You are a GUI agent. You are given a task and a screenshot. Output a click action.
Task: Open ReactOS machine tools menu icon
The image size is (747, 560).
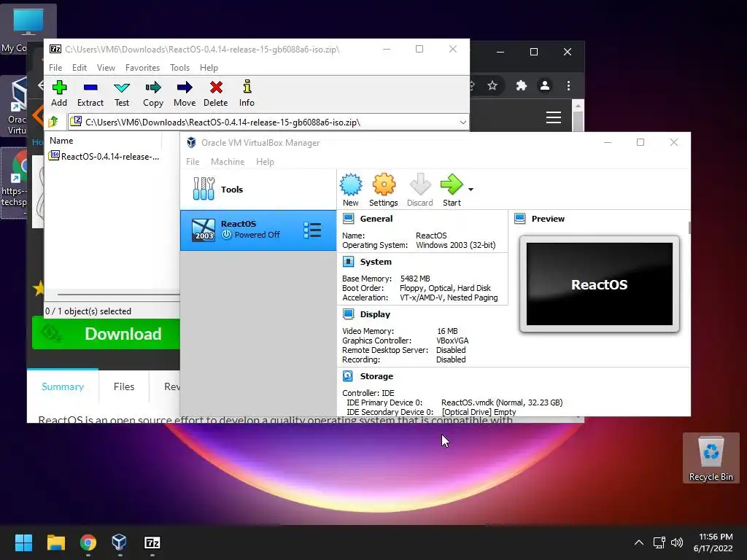(312, 230)
